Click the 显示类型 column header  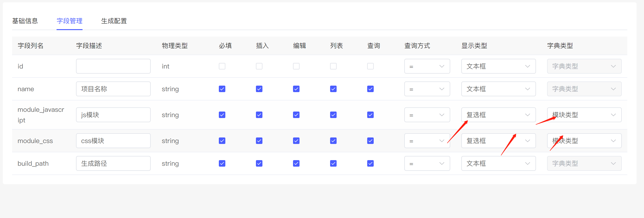coord(474,46)
